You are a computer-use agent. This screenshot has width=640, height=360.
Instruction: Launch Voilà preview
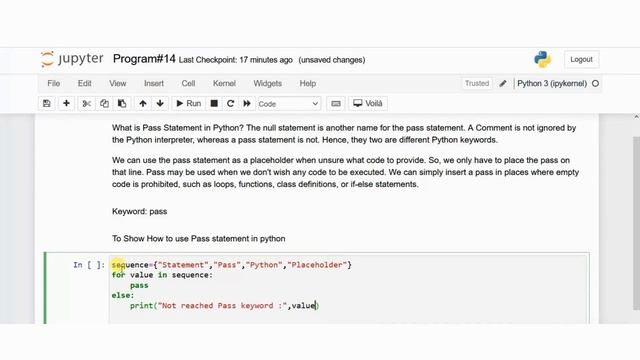coord(368,104)
